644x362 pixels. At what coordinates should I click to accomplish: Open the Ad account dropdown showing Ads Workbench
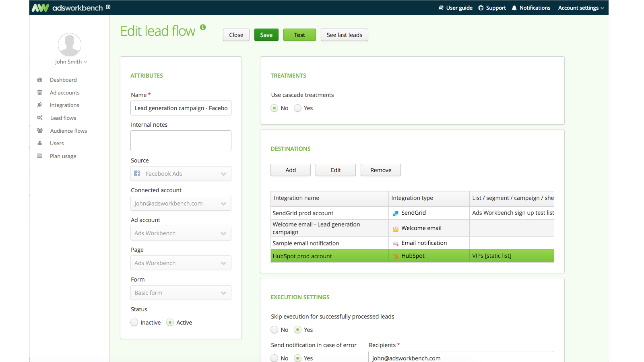coord(181,233)
